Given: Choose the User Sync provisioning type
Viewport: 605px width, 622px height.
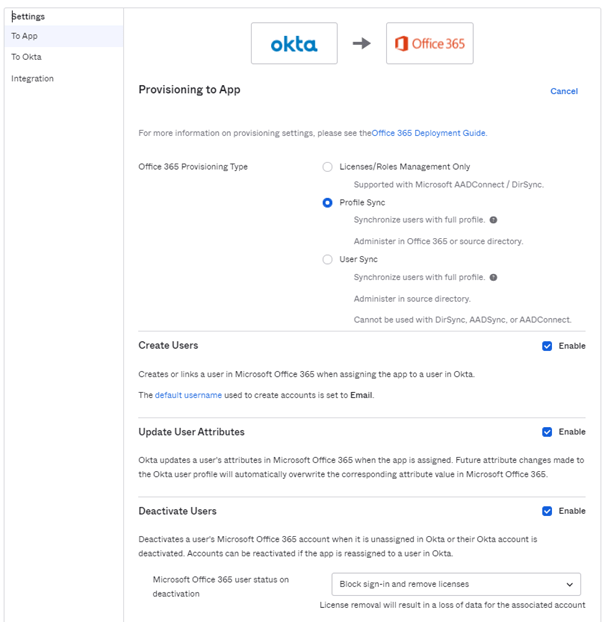Looking at the screenshot, I should click(327, 259).
